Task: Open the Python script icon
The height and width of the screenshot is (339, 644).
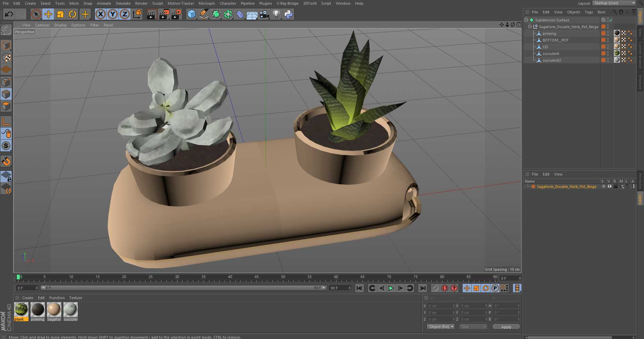Action: [x=288, y=14]
